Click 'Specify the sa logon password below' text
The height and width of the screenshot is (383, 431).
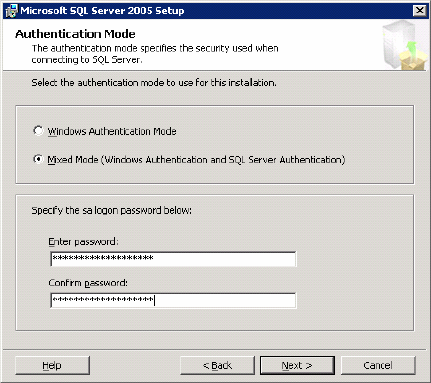pyautogui.click(x=112, y=211)
